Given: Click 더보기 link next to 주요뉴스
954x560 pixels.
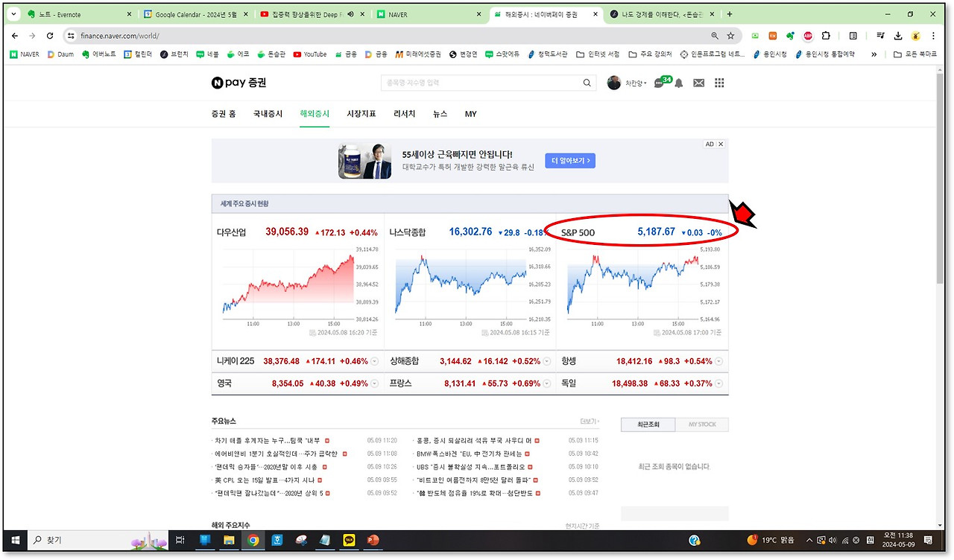Looking at the screenshot, I should (x=589, y=421).
